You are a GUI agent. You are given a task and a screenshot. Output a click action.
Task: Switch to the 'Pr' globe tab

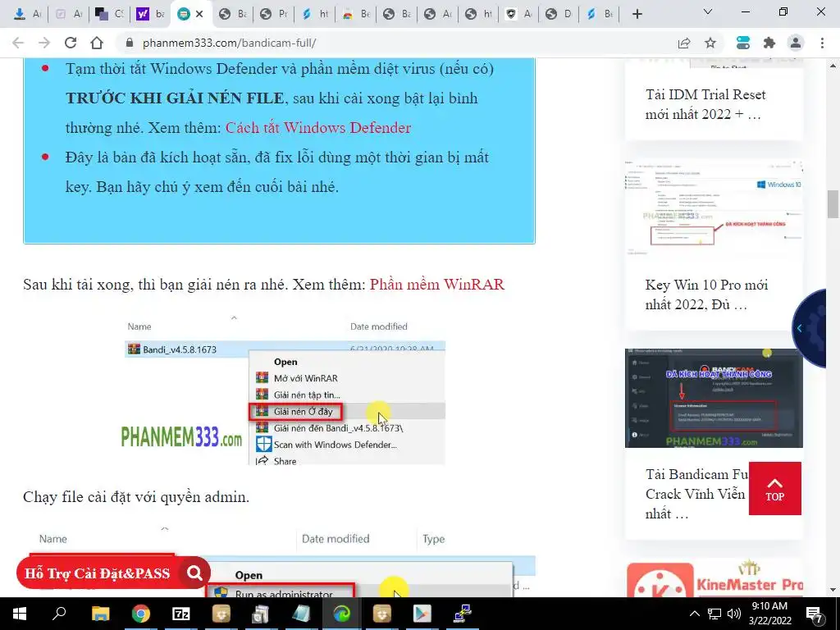pos(274,14)
